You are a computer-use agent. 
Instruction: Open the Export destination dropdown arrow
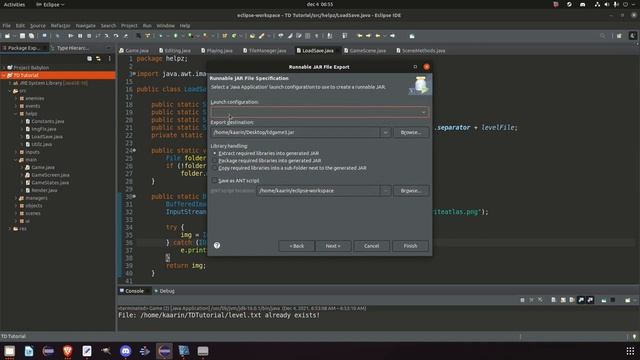(385, 132)
